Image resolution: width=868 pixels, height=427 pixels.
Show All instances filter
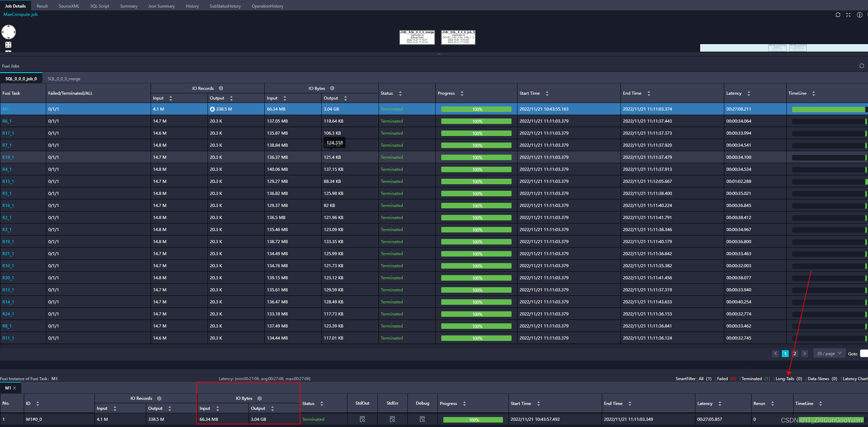click(x=705, y=378)
